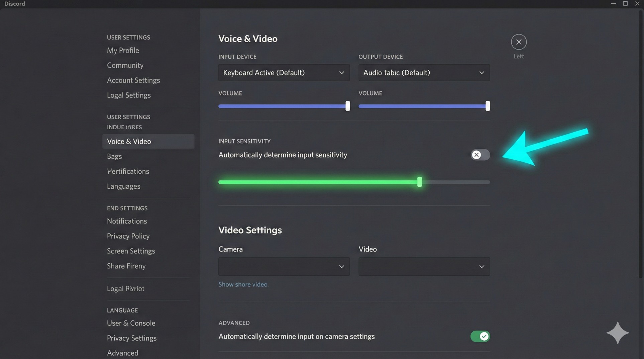The height and width of the screenshot is (359, 644).
Task: Disable automatic input sensitivity detection
Action: 480,155
